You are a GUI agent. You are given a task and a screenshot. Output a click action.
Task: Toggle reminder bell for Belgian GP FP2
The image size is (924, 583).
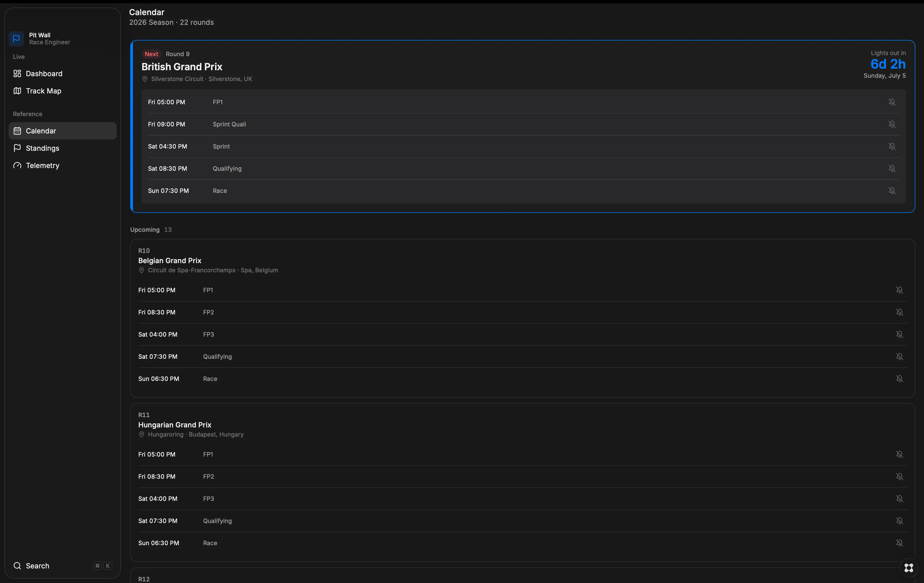(899, 312)
